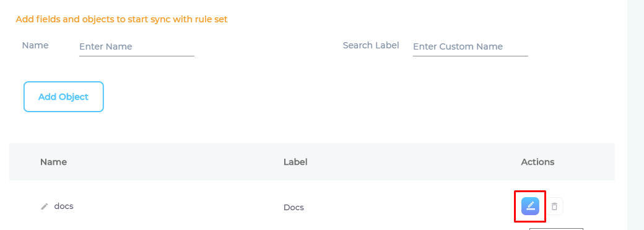Click the Name field label
This screenshot has width=644, height=230.
[35, 45]
